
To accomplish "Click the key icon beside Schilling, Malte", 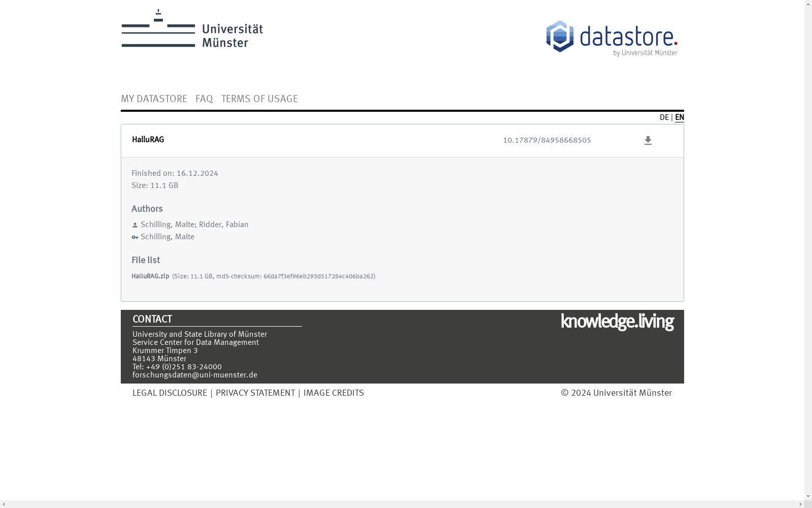I will [135, 237].
